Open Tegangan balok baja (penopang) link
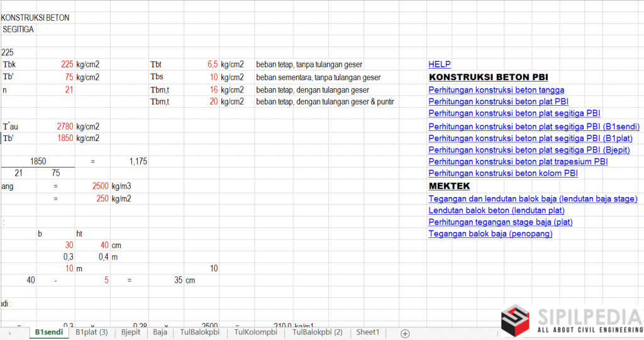The image size is (644, 340). point(490,234)
